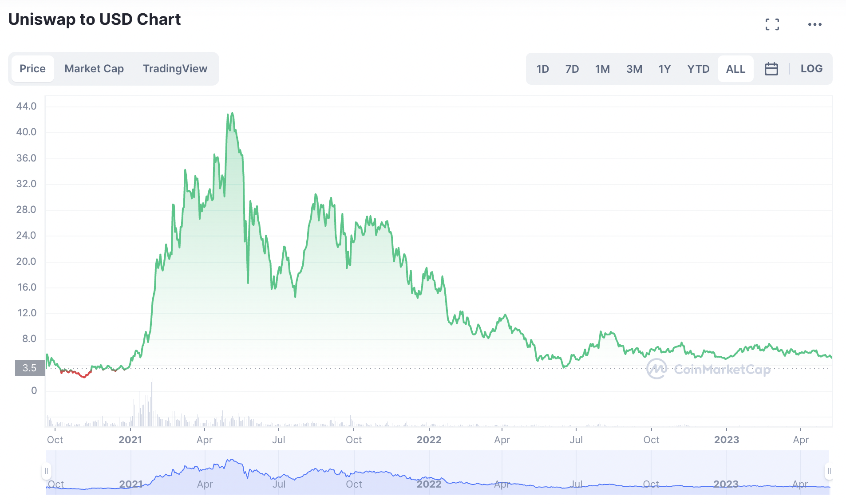The height and width of the screenshot is (504, 846).
Task: Click the 24.0 y-axis value
Action: coord(26,235)
